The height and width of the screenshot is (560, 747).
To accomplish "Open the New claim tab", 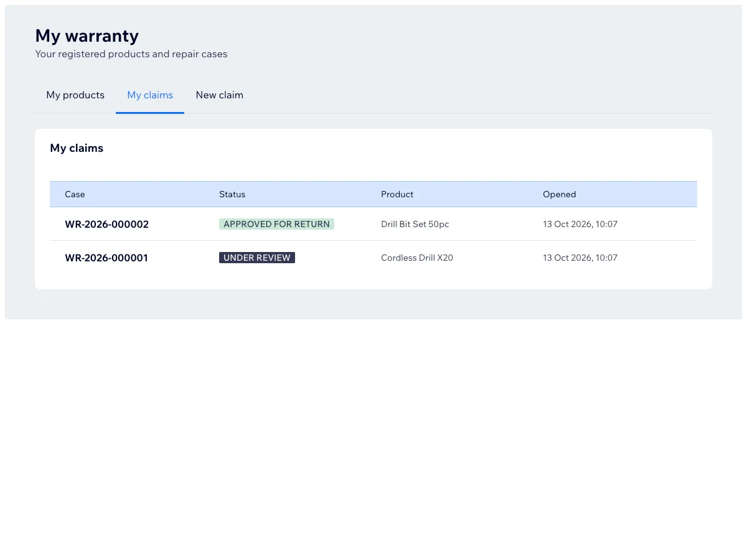I will click(x=219, y=95).
